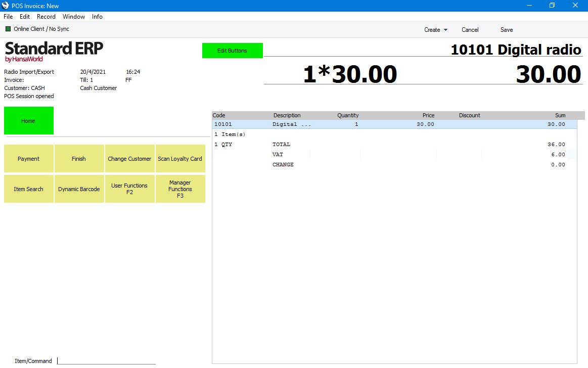Click the '1*30.00' display amount
This screenshot has width=588, height=368.
(350, 74)
